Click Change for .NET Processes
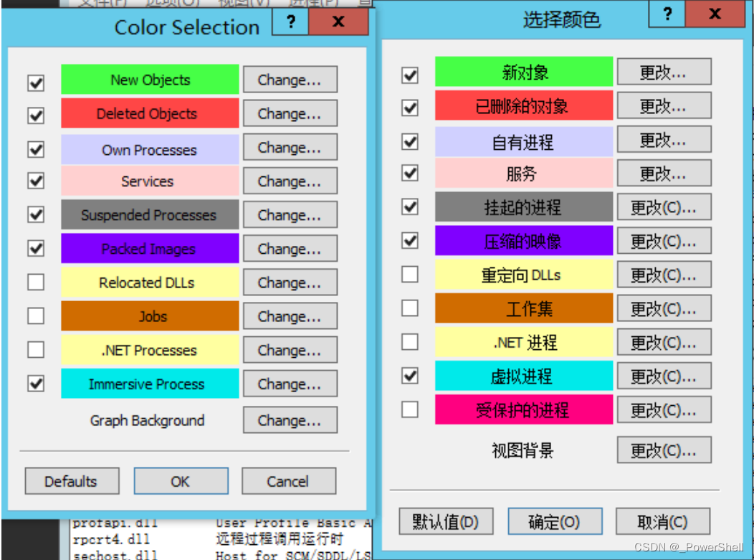Screen dimensions: 754x560 [x=290, y=350]
